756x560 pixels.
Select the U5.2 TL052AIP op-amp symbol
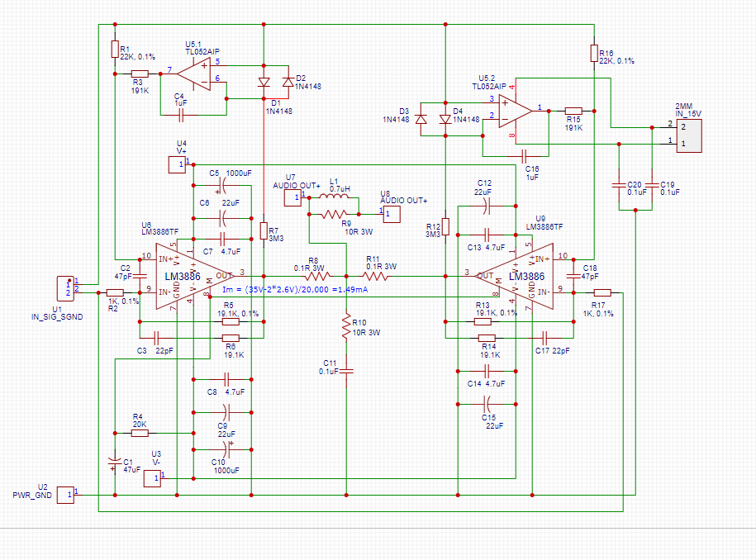click(515, 111)
